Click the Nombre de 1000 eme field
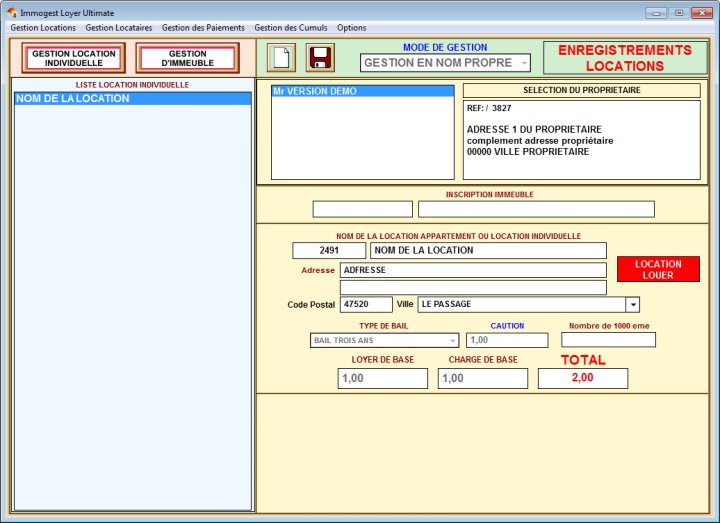Screen dimensions: 720x523 tap(608, 340)
